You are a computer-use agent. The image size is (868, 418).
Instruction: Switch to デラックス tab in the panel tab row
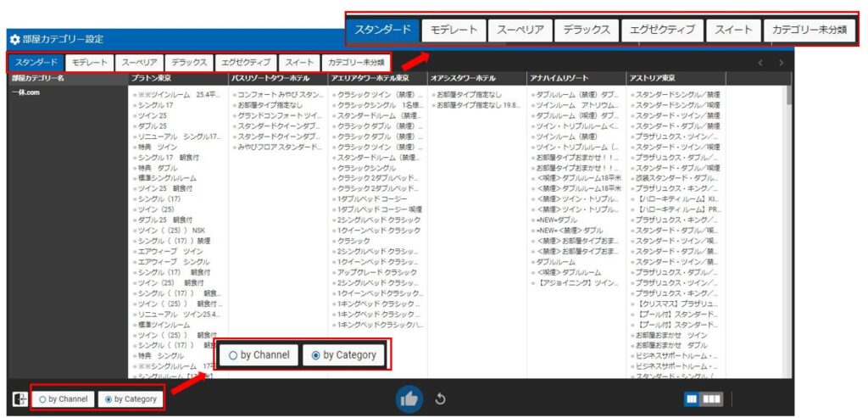tap(188, 63)
